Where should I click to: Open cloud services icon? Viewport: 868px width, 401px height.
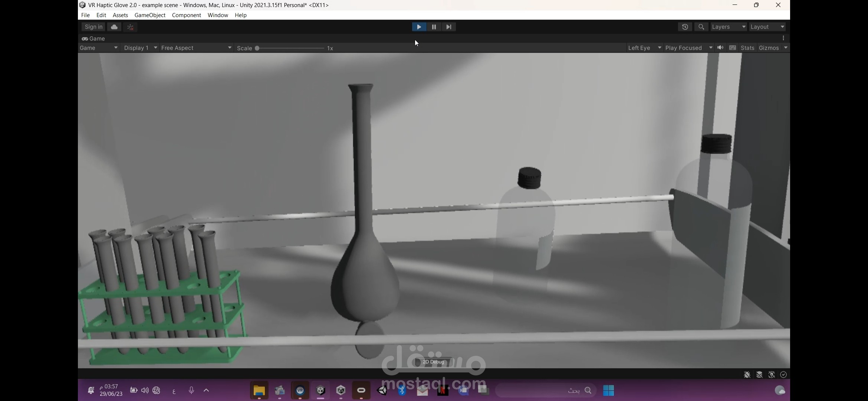coord(114,27)
